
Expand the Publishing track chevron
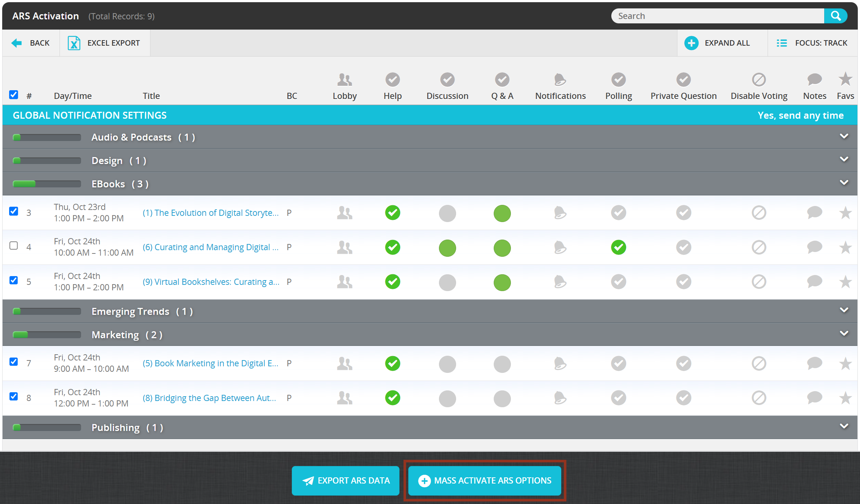[844, 426]
